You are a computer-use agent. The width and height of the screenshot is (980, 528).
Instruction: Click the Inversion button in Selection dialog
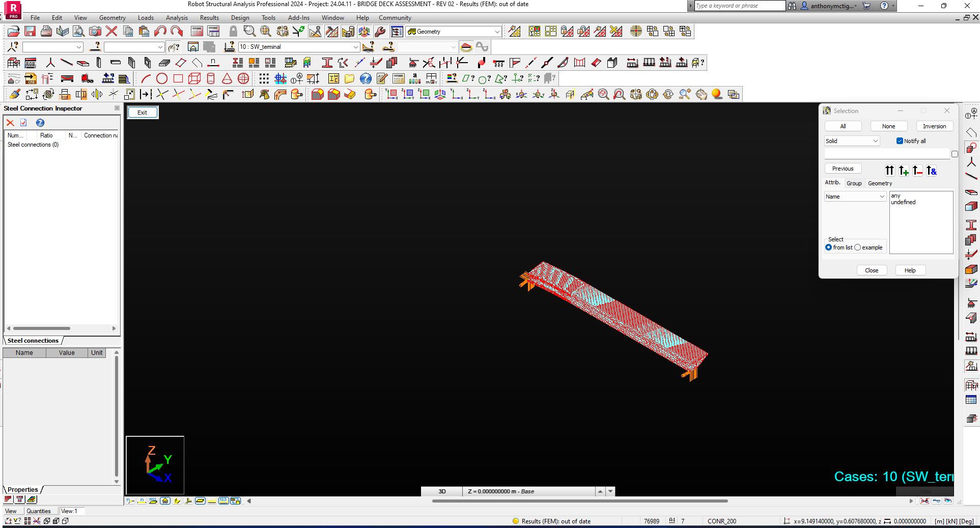pos(935,126)
